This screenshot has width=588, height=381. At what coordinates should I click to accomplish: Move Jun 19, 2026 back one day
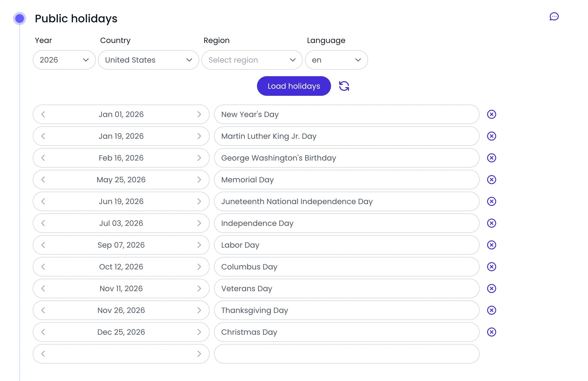pos(43,201)
